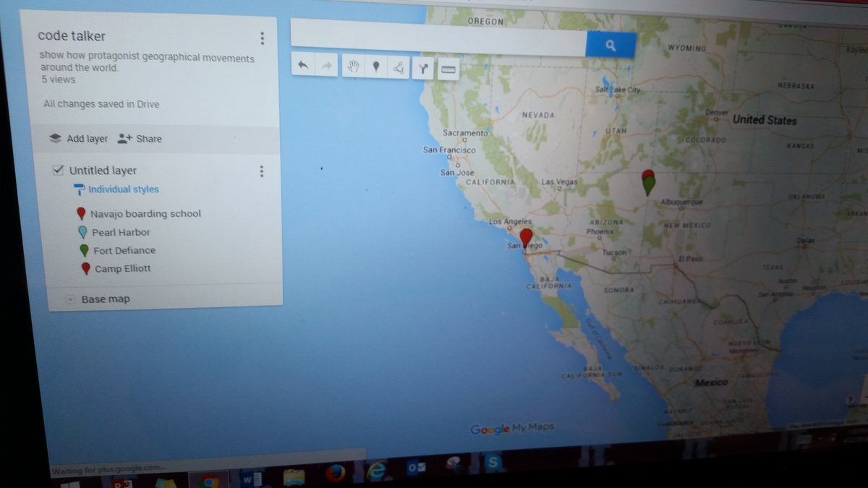The image size is (868, 488).
Task: Click the Share person-plus icon
Action: (124, 138)
